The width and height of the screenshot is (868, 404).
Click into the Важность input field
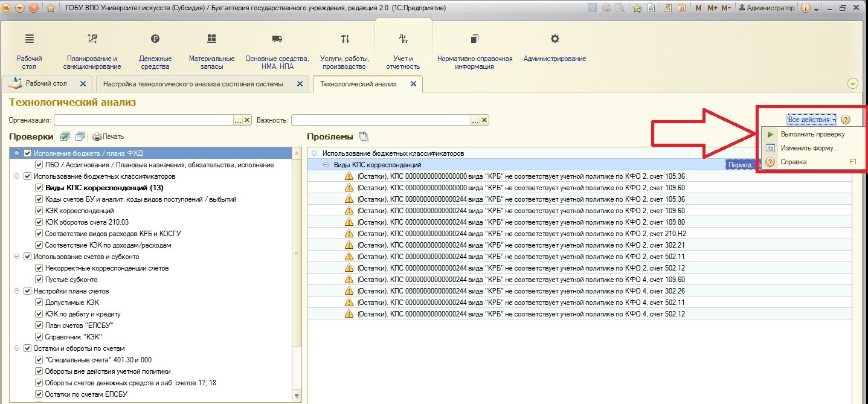381,120
